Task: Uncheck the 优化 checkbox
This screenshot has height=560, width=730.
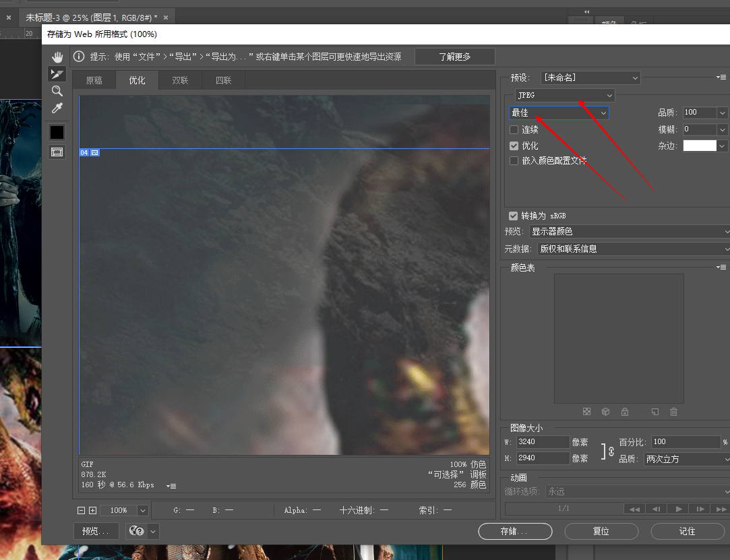Action: pyautogui.click(x=514, y=146)
